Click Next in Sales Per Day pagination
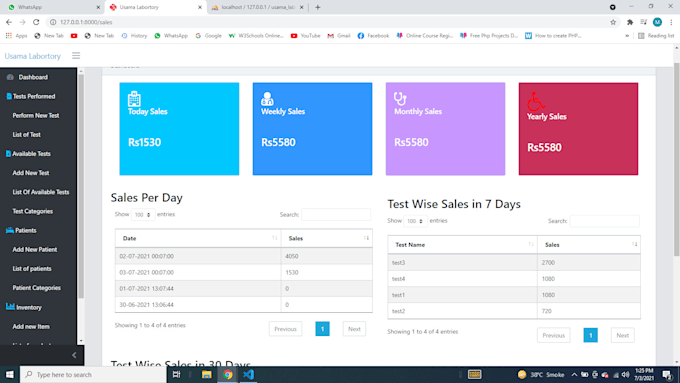 (x=354, y=329)
